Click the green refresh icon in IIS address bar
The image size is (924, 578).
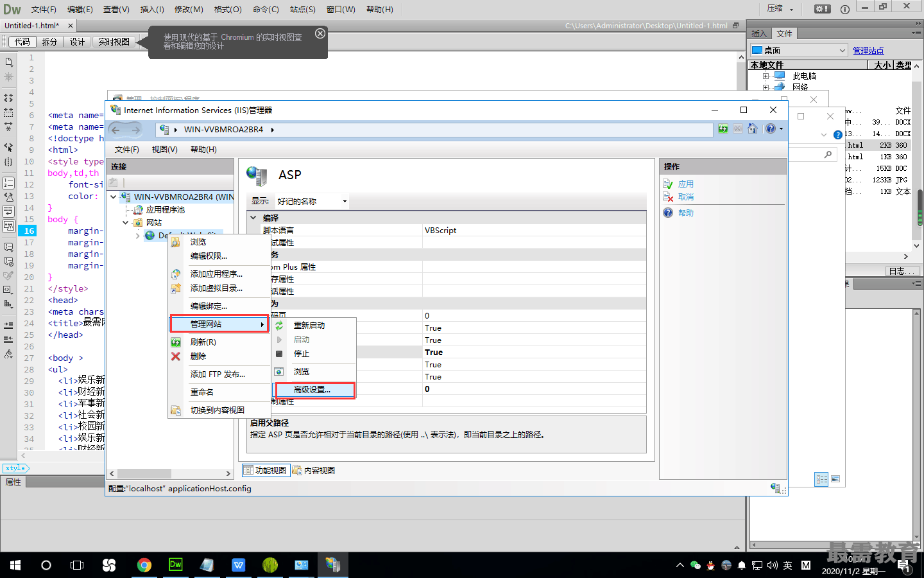coord(723,129)
